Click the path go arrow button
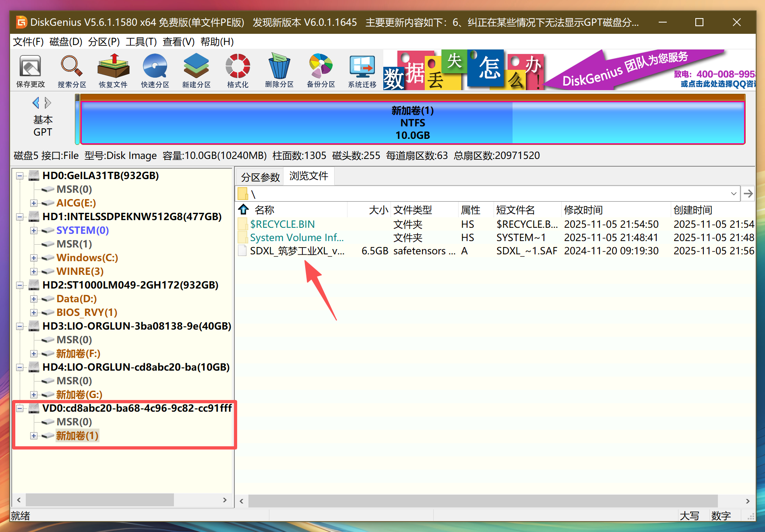Image resolution: width=765 pixels, height=532 pixels. click(748, 194)
